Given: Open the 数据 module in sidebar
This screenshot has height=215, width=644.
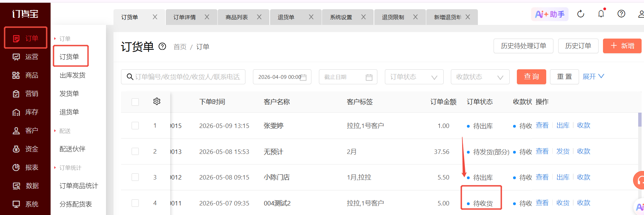Looking at the screenshot, I should (25, 186).
